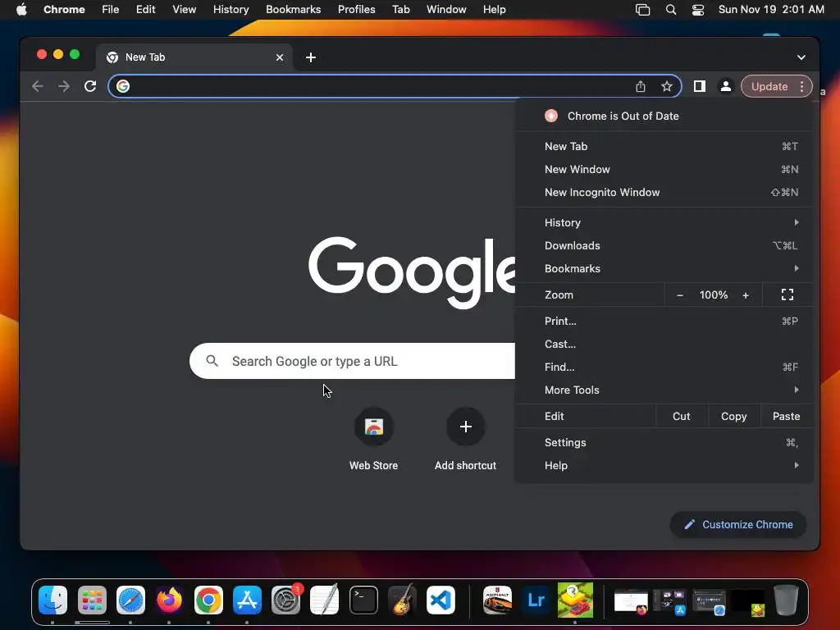Image resolution: width=840 pixels, height=630 pixels.
Task: Open Terminal from the Dock
Action: point(363,600)
